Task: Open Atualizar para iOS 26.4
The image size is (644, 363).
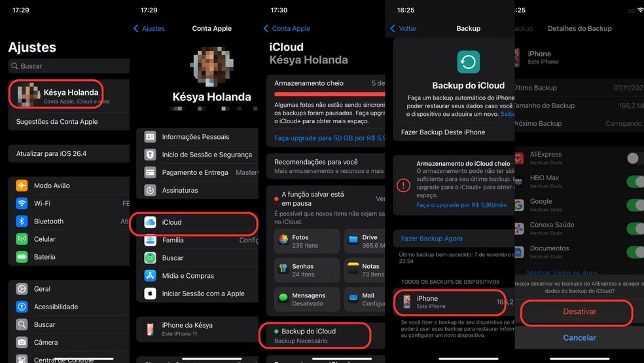Action: tap(69, 153)
